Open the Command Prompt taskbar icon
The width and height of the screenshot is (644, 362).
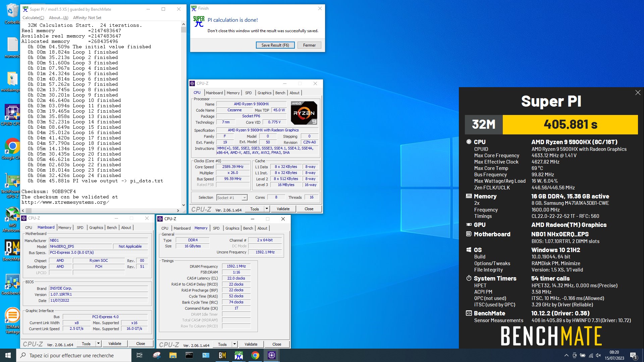point(189,355)
